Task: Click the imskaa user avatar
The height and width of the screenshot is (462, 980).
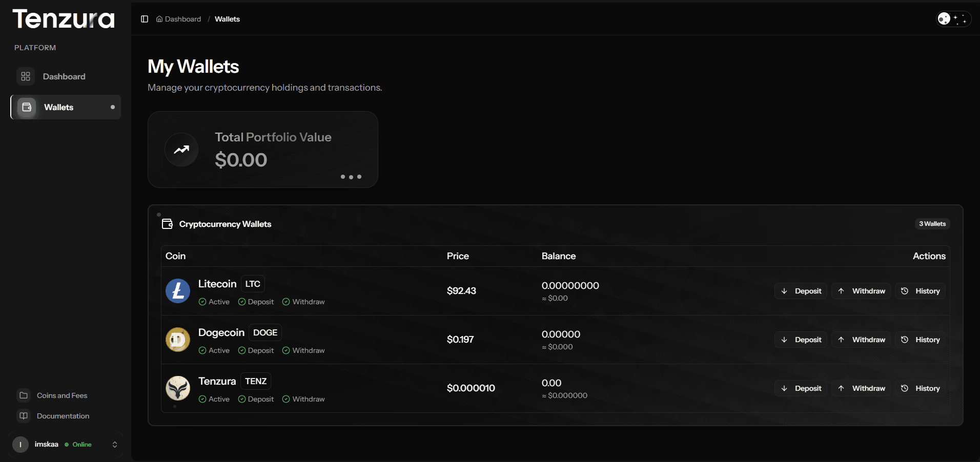Action: [21, 445]
